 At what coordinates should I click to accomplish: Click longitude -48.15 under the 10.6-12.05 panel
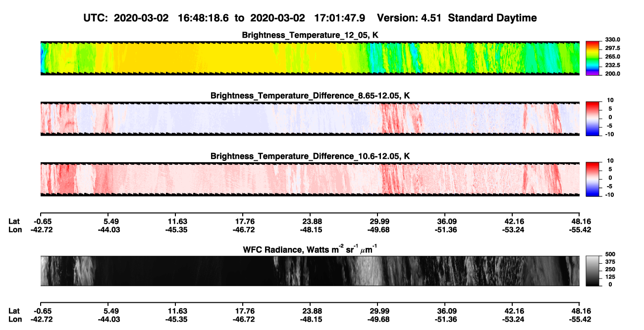tap(310, 230)
